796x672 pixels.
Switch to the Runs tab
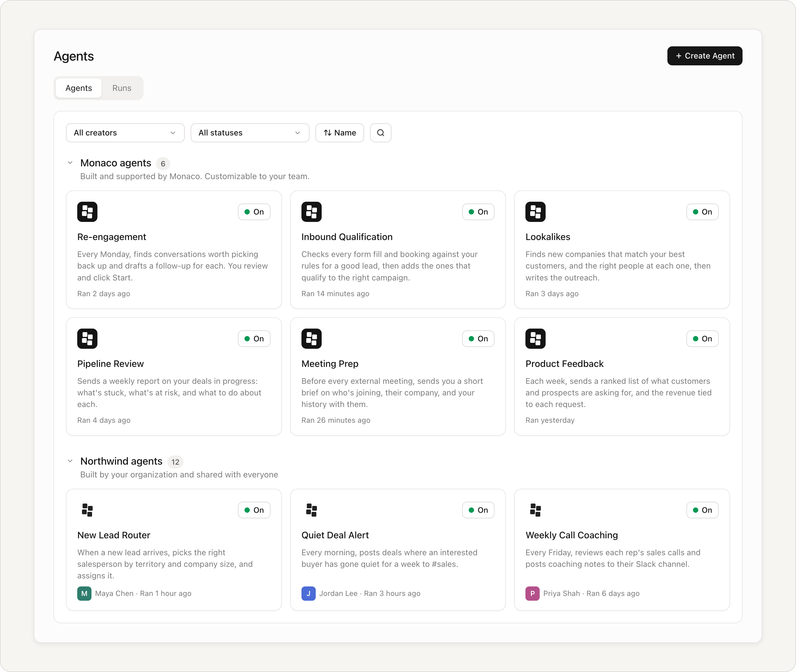click(122, 88)
